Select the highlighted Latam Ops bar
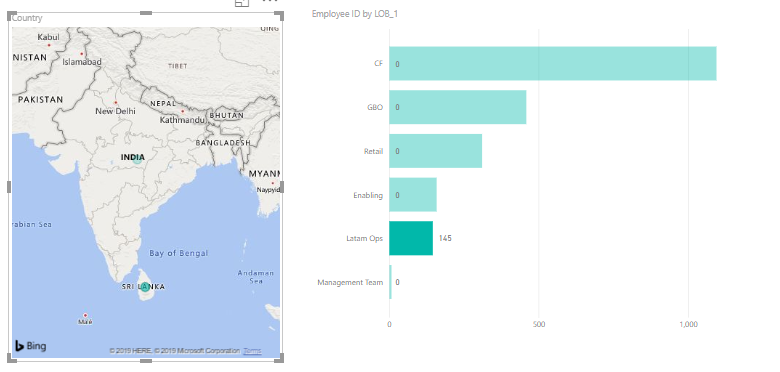This screenshot has height=372, width=780. (x=411, y=238)
